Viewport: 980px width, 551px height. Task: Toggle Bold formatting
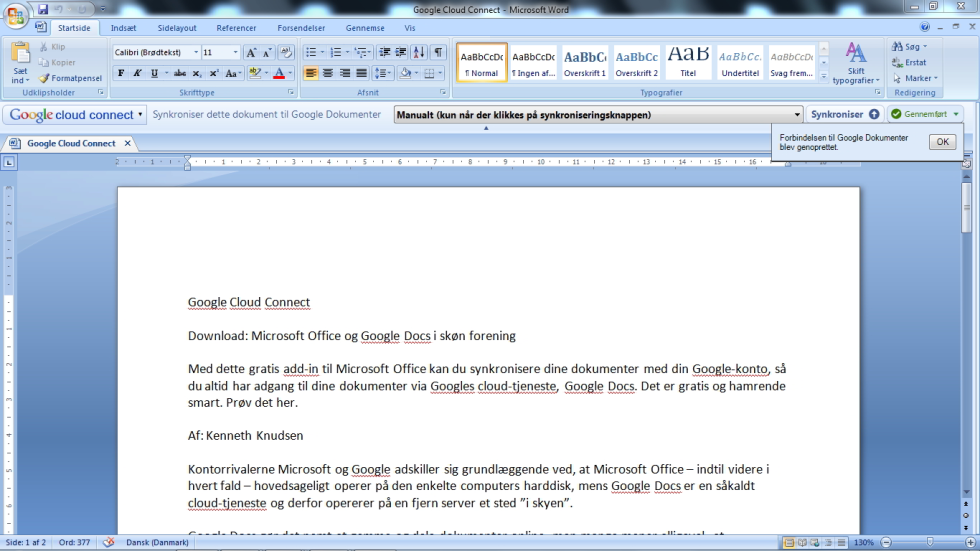(121, 73)
